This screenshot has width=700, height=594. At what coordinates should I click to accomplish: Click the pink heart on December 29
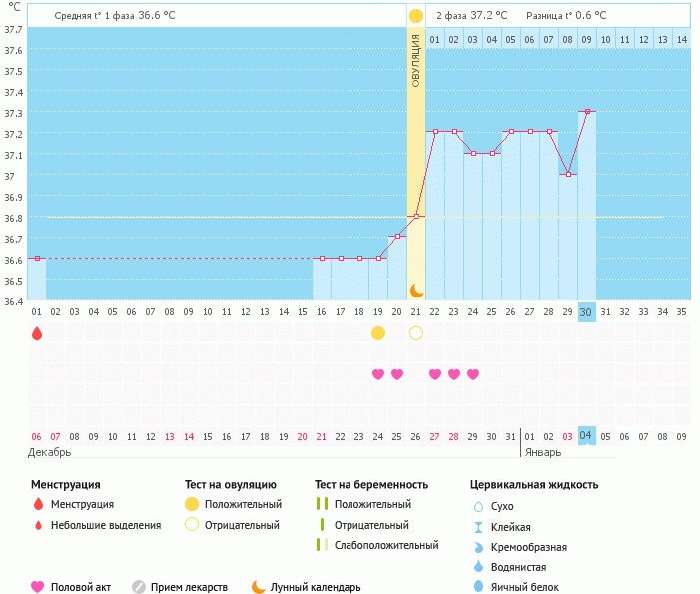(473, 374)
